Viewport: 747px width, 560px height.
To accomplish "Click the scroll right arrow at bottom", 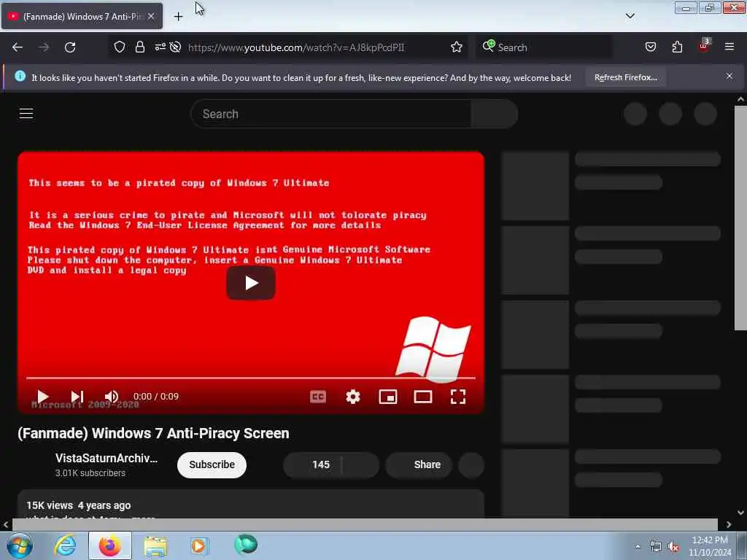I will click(729, 524).
